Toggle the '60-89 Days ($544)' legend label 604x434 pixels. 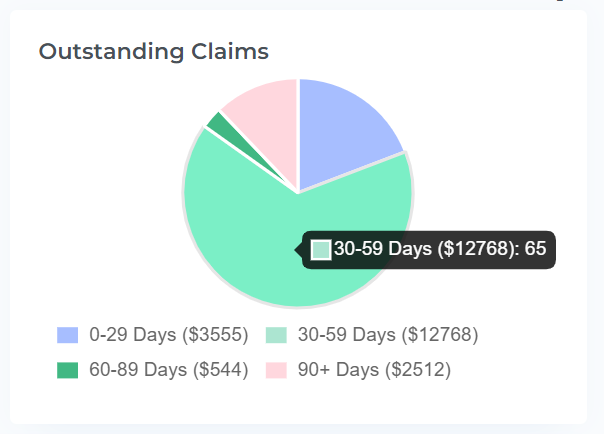pos(168,370)
